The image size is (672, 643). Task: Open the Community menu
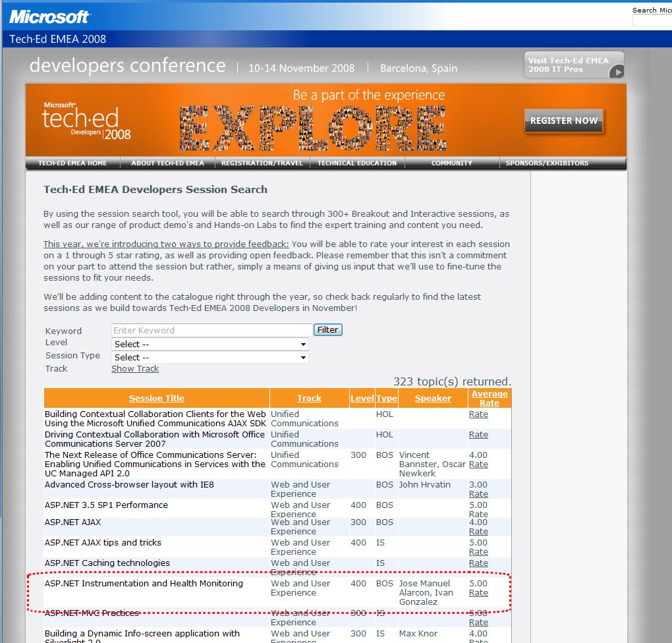point(452,163)
